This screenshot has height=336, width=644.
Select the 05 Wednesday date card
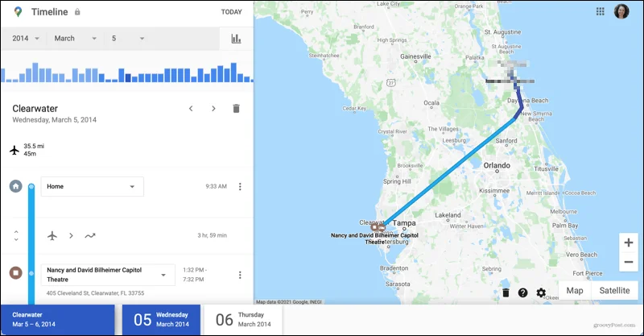[x=162, y=320]
